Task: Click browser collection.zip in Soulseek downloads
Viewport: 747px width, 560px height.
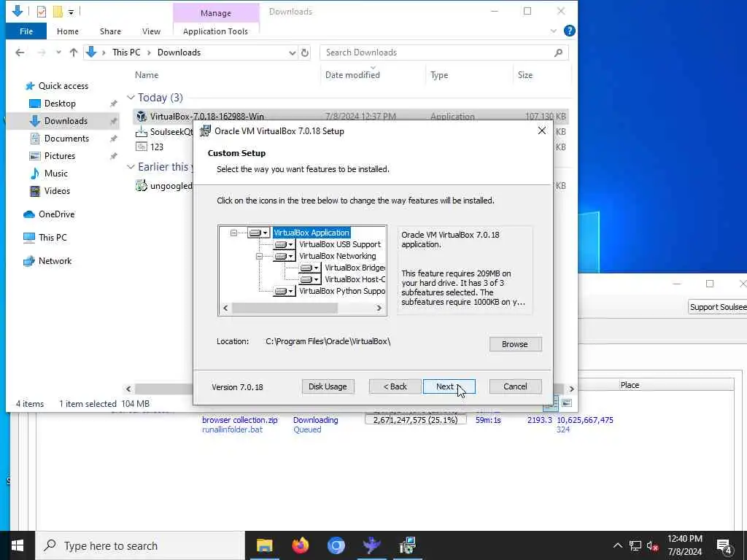Action: [x=239, y=420]
